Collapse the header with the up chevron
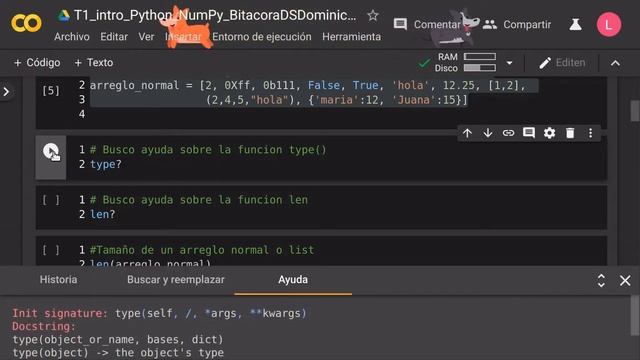 pos(616,63)
